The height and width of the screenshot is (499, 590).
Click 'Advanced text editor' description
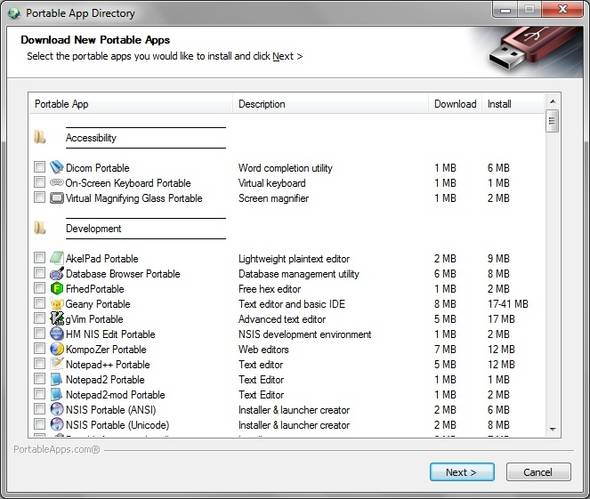tap(282, 319)
